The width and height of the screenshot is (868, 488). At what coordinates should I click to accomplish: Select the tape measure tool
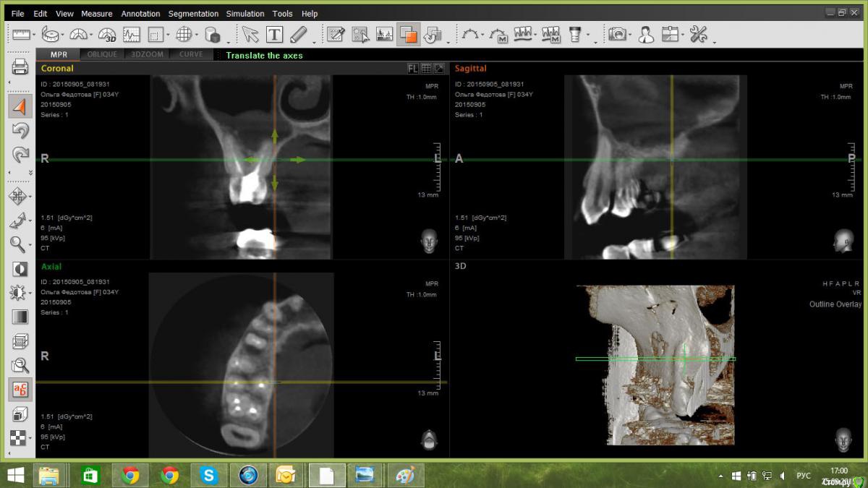coord(50,34)
